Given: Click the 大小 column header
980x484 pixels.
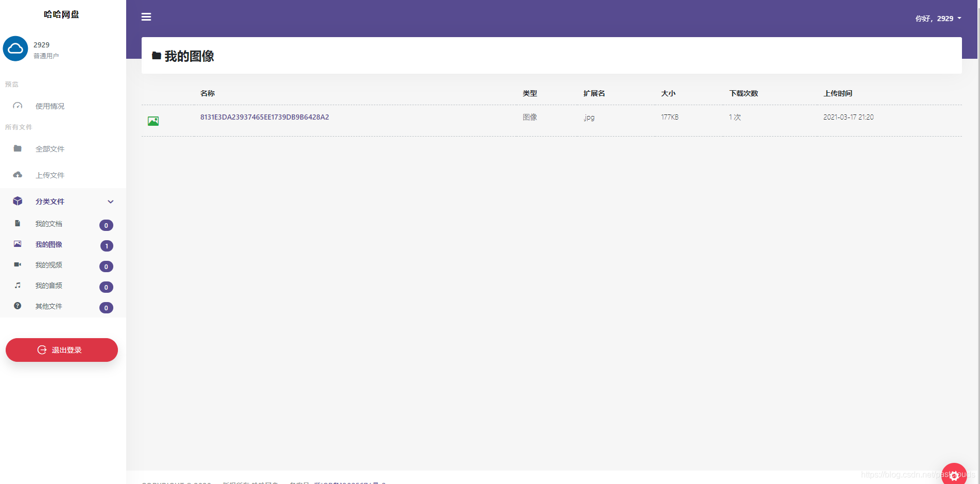Looking at the screenshot, I should (668, 93).
